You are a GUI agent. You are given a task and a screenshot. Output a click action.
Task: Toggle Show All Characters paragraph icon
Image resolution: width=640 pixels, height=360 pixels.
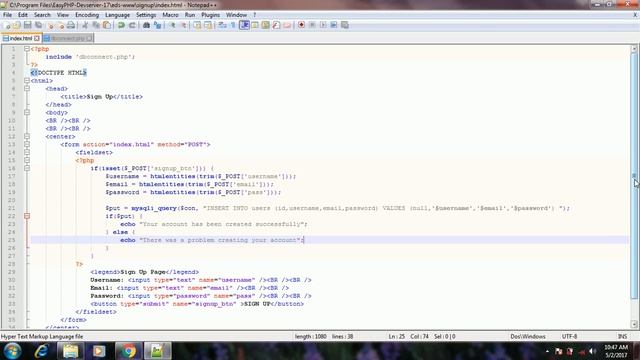[233, 25]
